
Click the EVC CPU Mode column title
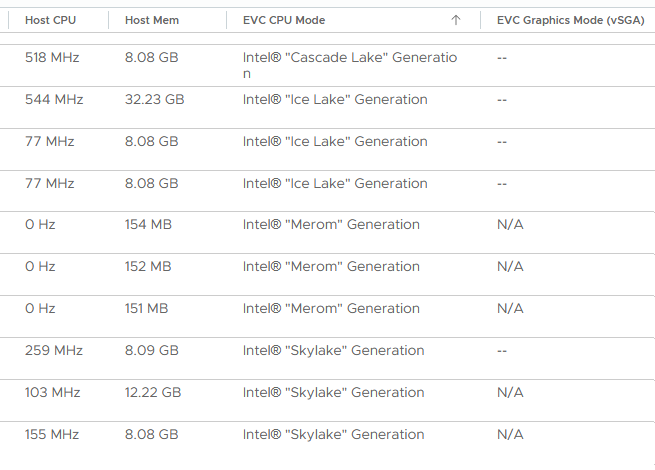point(284,20)
